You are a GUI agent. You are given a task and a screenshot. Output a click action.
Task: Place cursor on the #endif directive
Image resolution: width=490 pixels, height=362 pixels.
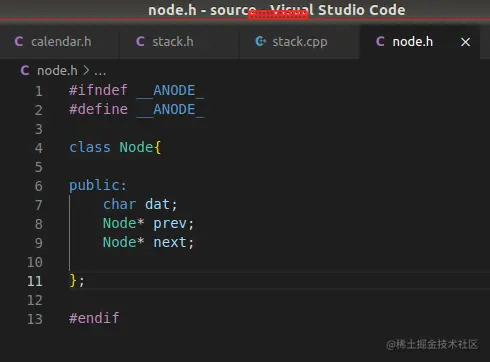point(94,318)
